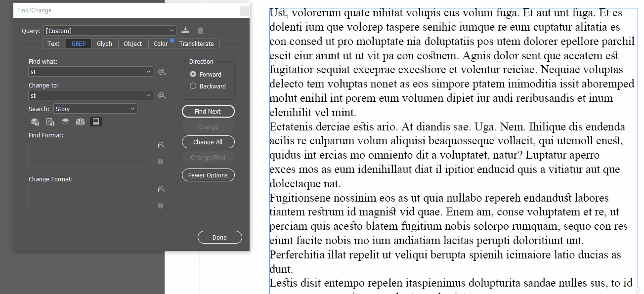
Task: Clear Change Format attributes trash icon
Action: 160,206
